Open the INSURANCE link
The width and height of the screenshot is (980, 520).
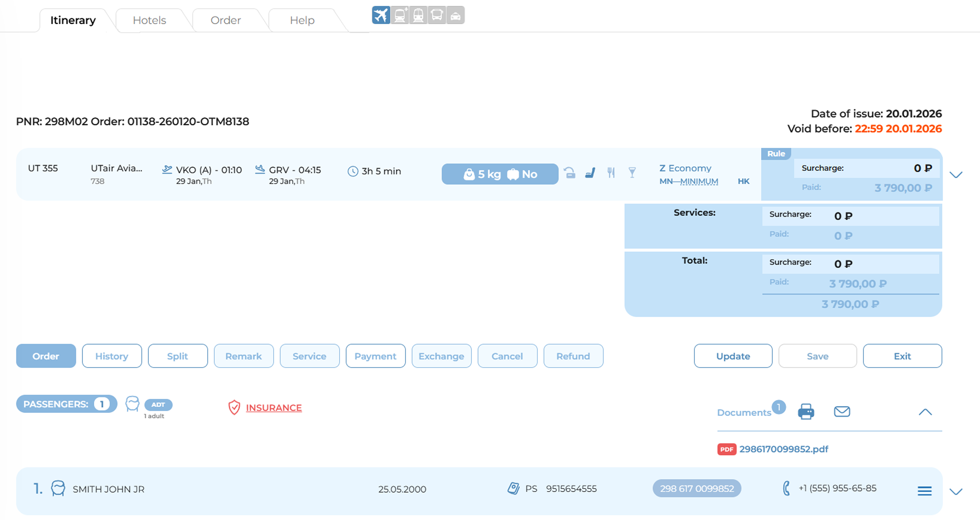[274, 408]
